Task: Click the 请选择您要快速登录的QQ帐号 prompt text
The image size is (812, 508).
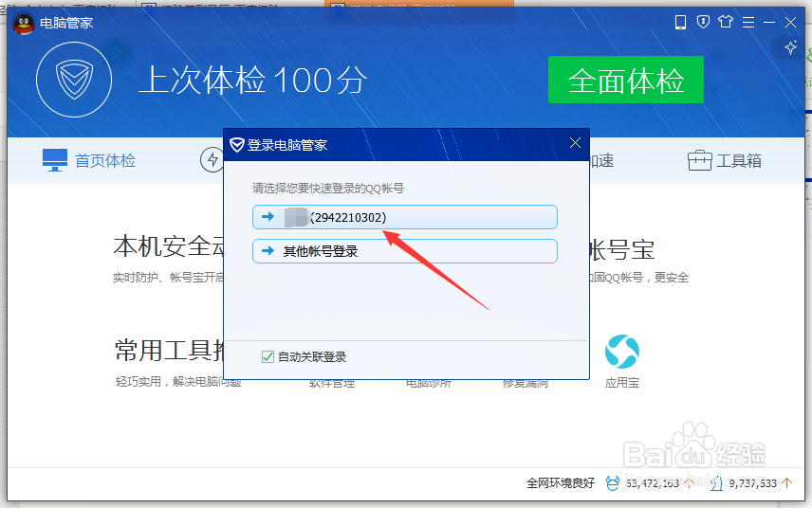Action: (x=328, y=189)
